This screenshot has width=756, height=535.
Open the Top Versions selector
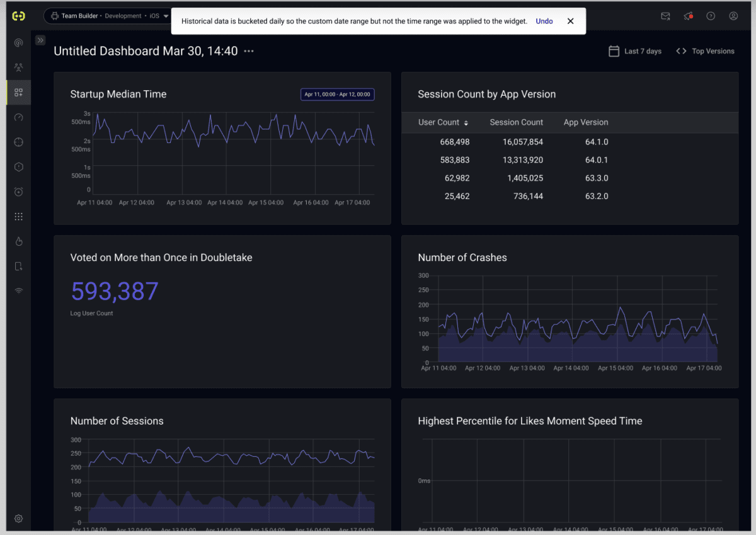tap(705, 51)
